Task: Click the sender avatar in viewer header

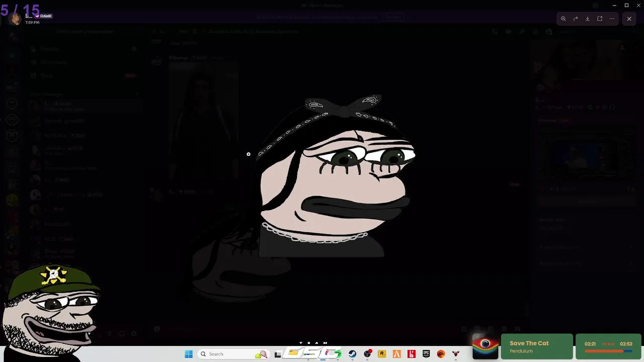Action: tap(16, 19)
